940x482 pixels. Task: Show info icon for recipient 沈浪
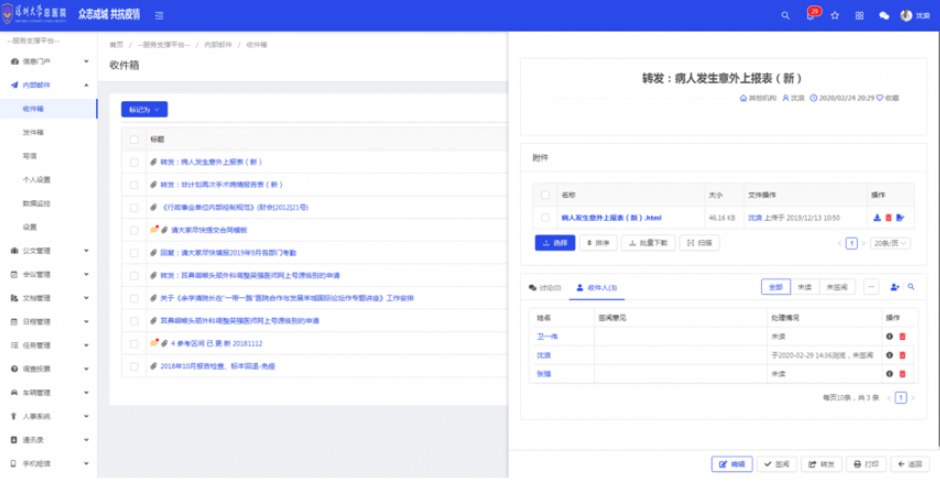coord(890,356)
